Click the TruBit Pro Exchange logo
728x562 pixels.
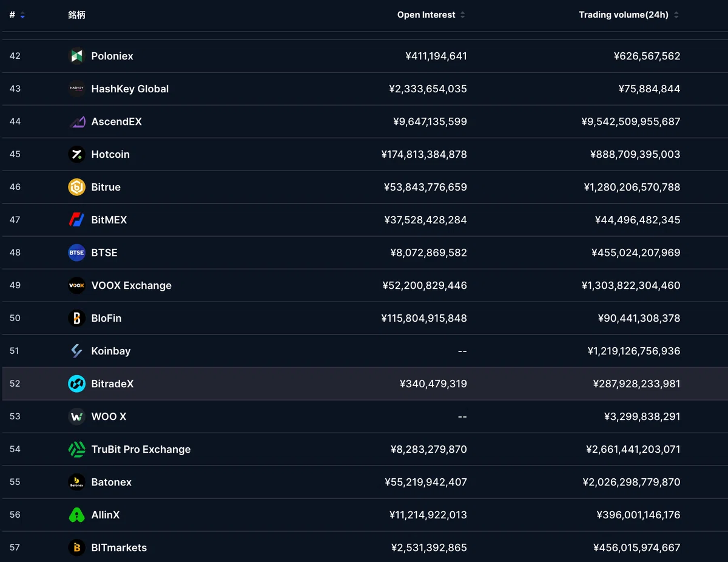(x=76, y=449)
